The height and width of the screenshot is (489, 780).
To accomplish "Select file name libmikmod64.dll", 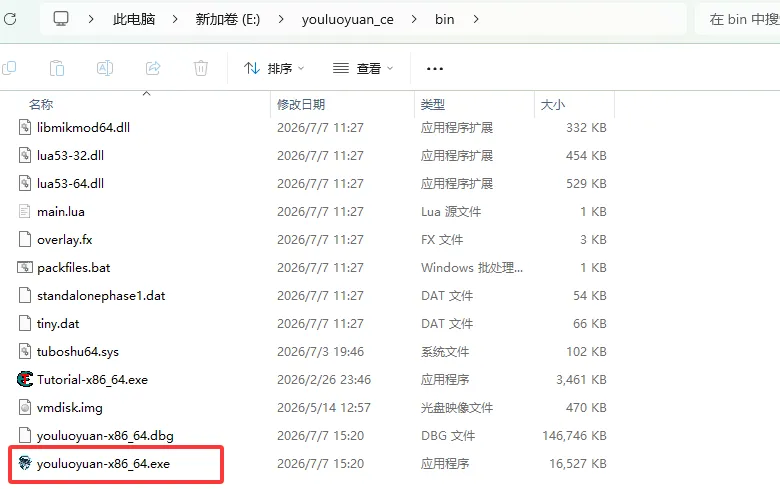I will [x=83, y=127].
